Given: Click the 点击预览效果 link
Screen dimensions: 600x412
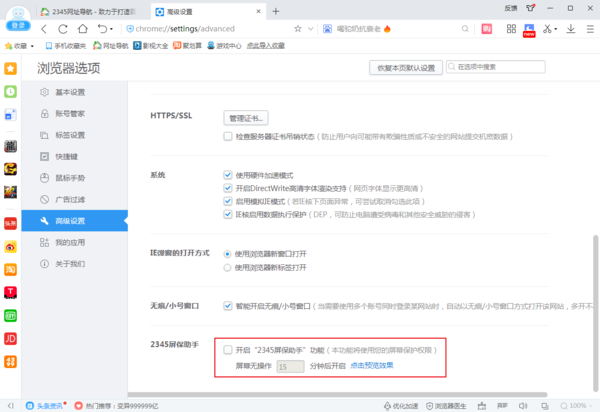Looking at the screenshot, I should tap(372, 367).
